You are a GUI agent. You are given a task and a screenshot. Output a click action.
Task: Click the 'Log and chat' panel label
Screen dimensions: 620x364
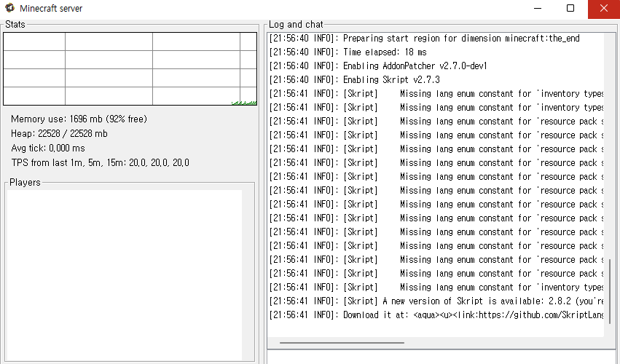coord(296,25)
